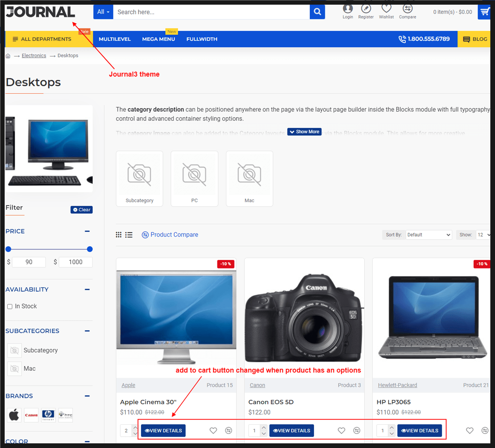Viewport: 495px width, 448px height.
Task: Open the Multilevel menu
Action: (115, 39)
